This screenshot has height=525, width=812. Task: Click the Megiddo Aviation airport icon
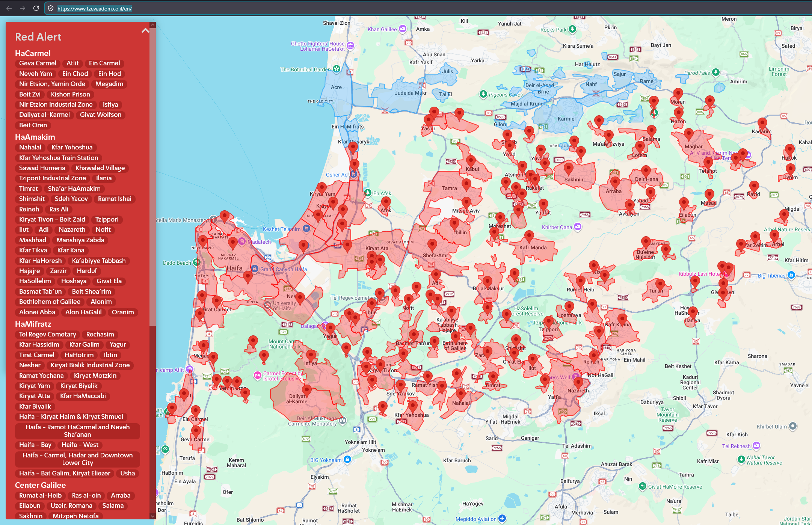click(x=502, y=519)
